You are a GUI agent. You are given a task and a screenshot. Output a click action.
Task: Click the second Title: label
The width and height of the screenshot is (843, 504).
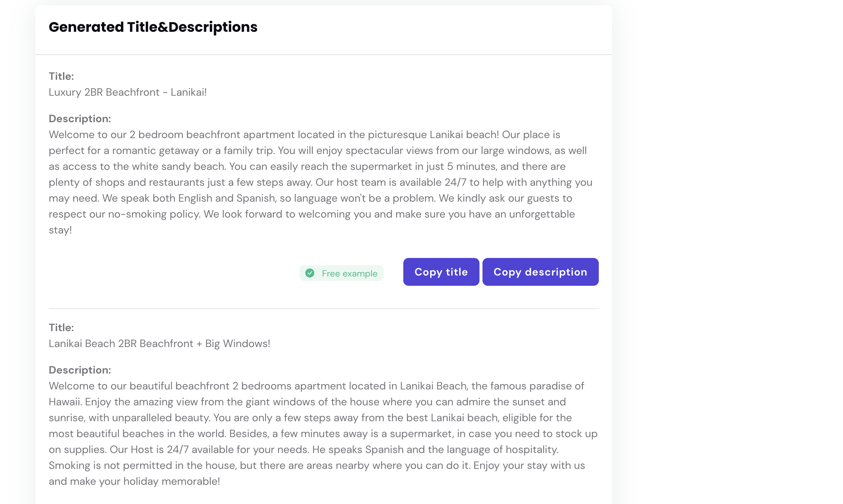pos(61,328)
